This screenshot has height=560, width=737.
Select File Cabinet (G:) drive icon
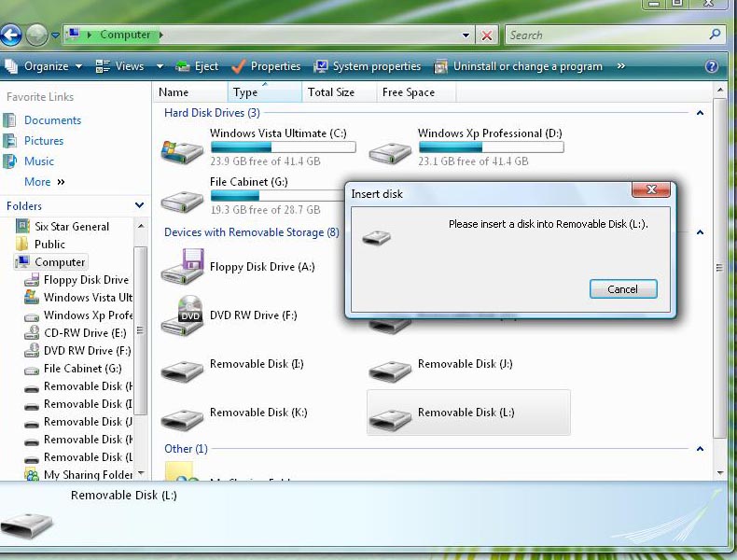pyautogui.click(x=182, y=202)
